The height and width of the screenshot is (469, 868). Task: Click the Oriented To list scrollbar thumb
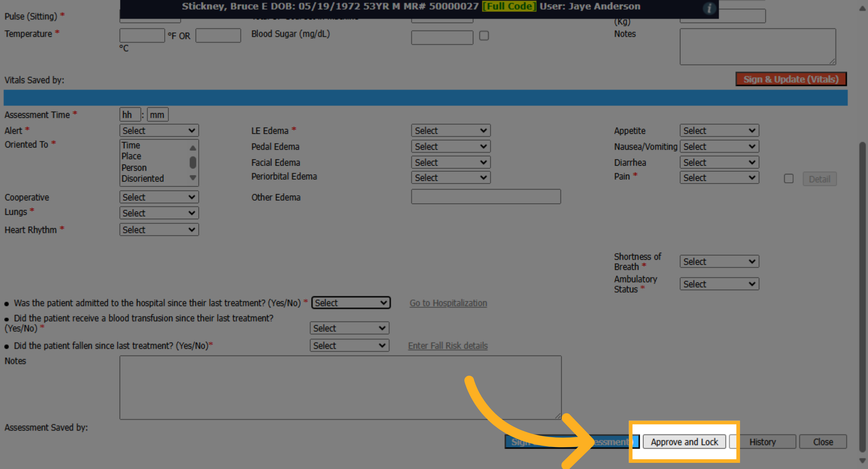(x=193, y=162)
